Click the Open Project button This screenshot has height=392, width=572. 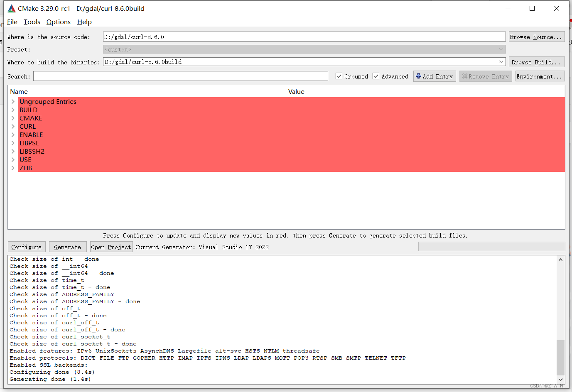coord(111,247)
